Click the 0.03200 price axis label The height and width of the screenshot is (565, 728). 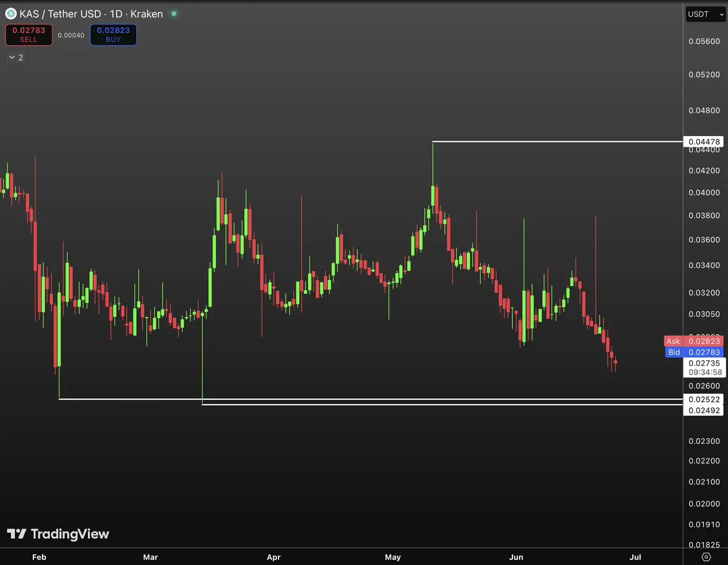[704, 293]
